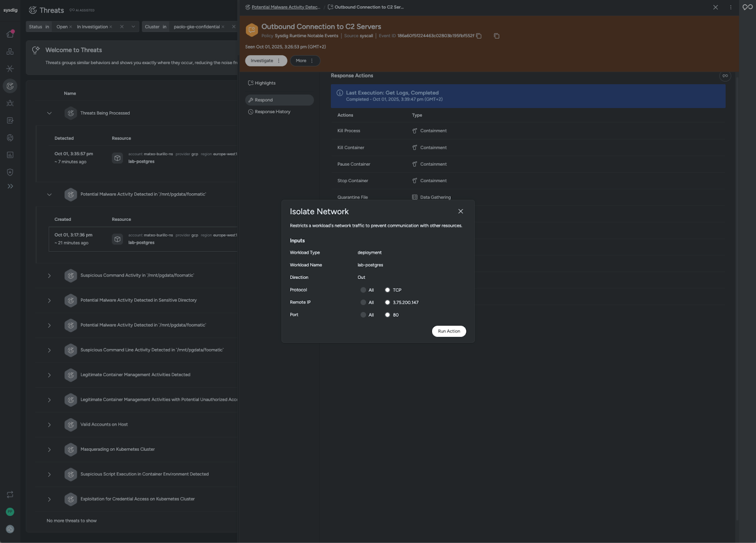The width and height of the screenshot is (756, 543).
Task: Open the Vulnerabilities bug icon in sidebar
Action: coord(10,103)
